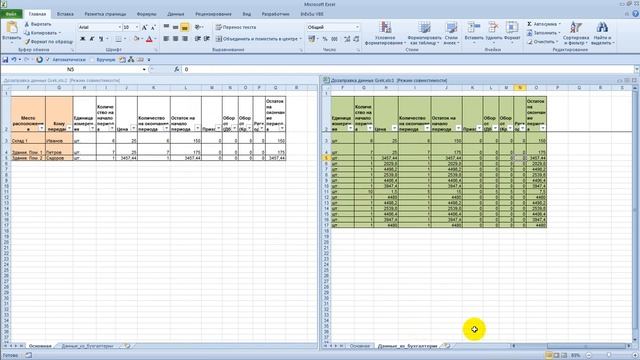Screen dimensions: 640x360
Task: Decrease the cell indent
Action: 198,39
